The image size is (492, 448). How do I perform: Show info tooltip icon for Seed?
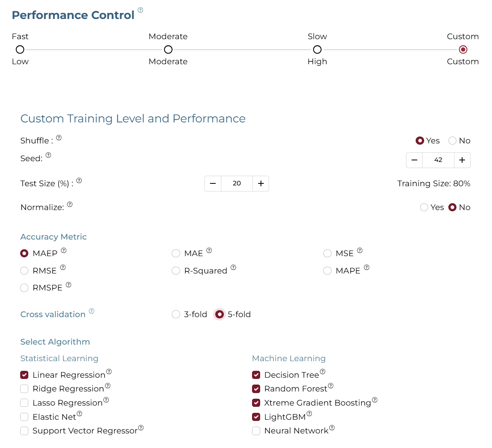[x=48, y=155]
